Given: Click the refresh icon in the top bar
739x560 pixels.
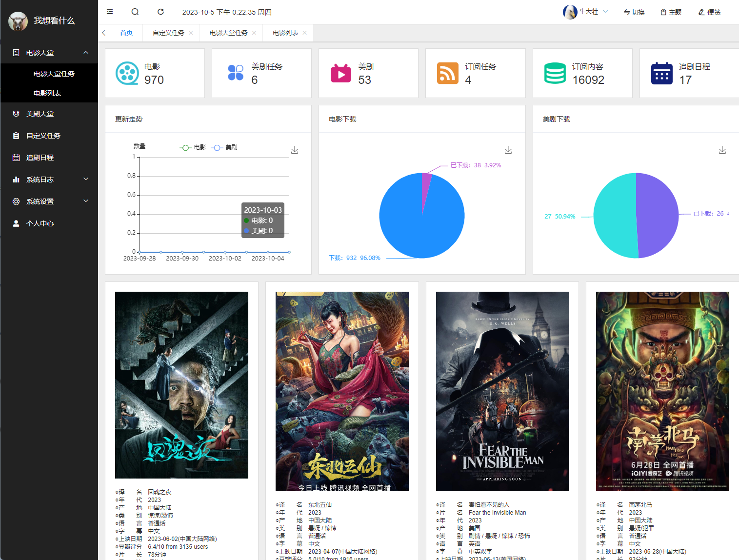Looking at the screenshot, I should 160,12.
